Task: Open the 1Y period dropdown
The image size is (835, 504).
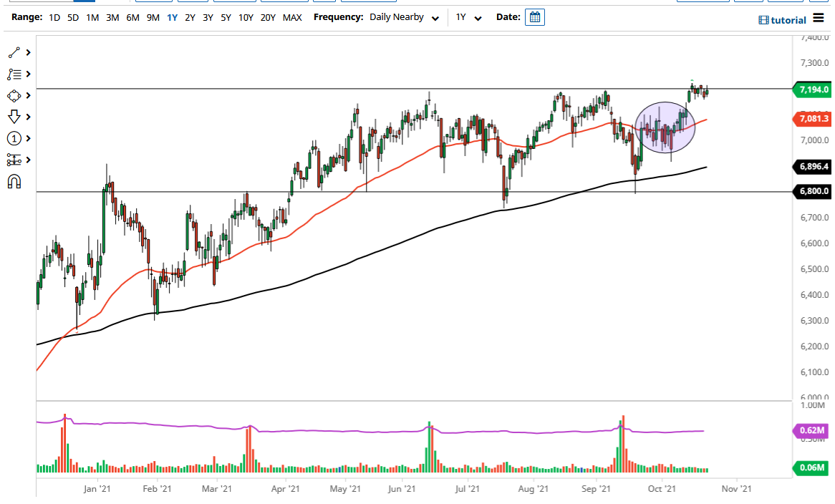Action: (467, 16)
